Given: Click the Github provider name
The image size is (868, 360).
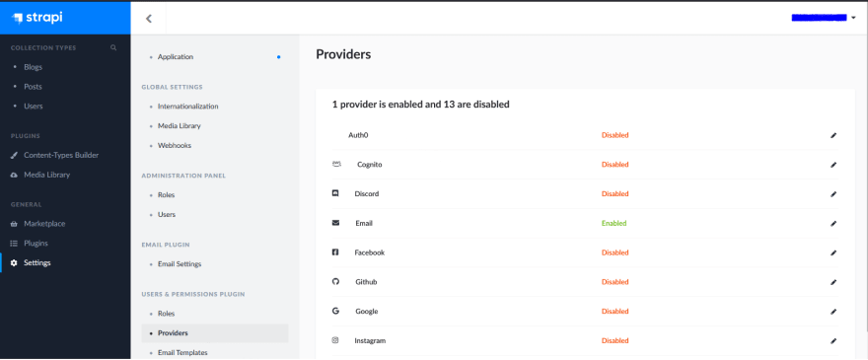Looking at the screenshot, I should (366, 282).
